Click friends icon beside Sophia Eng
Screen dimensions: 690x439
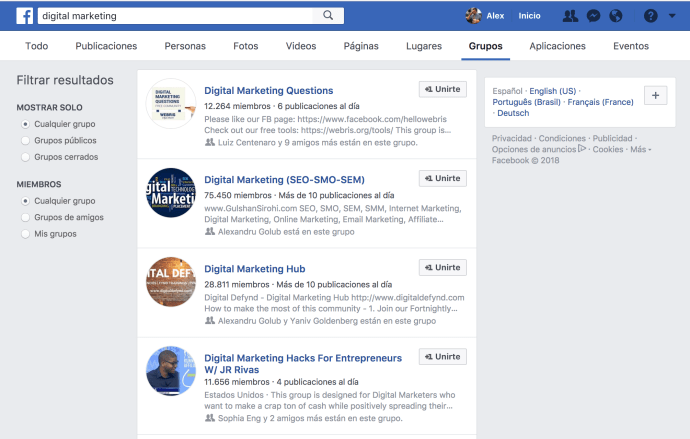(210, 418)
